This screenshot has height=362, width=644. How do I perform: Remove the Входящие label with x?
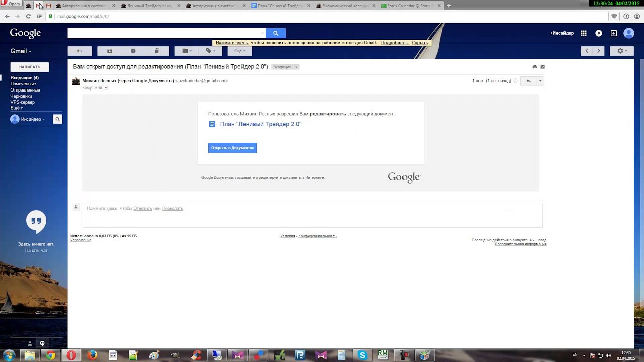pos(296,67)
